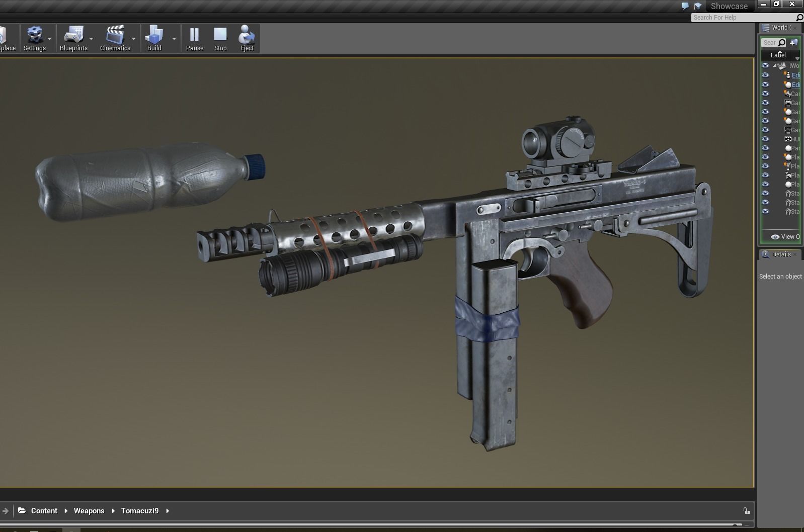Image resolution: width=804 pixels, height=532 pixels.
Task: Select the gamepad icon on the Gar row
Action: coord(788,103)
